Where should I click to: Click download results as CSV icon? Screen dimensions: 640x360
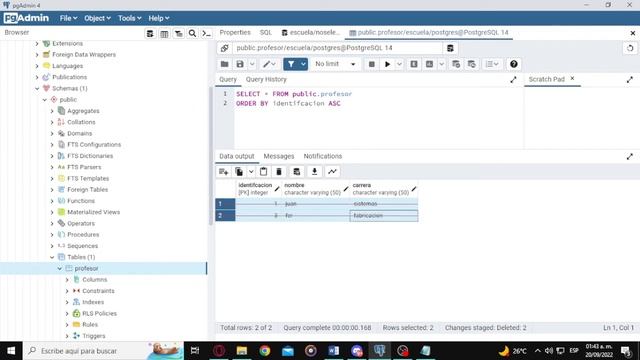tap(314, 172)
